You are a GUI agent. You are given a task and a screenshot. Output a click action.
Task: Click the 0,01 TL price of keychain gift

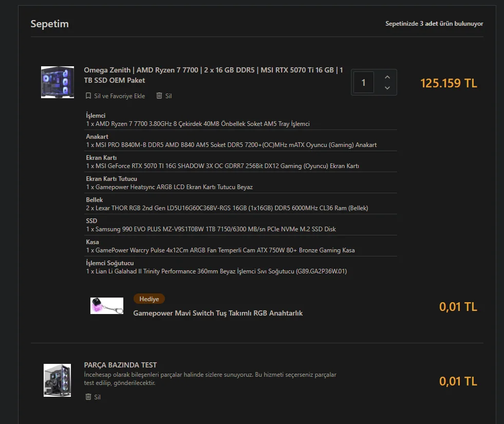click(458, 307)
